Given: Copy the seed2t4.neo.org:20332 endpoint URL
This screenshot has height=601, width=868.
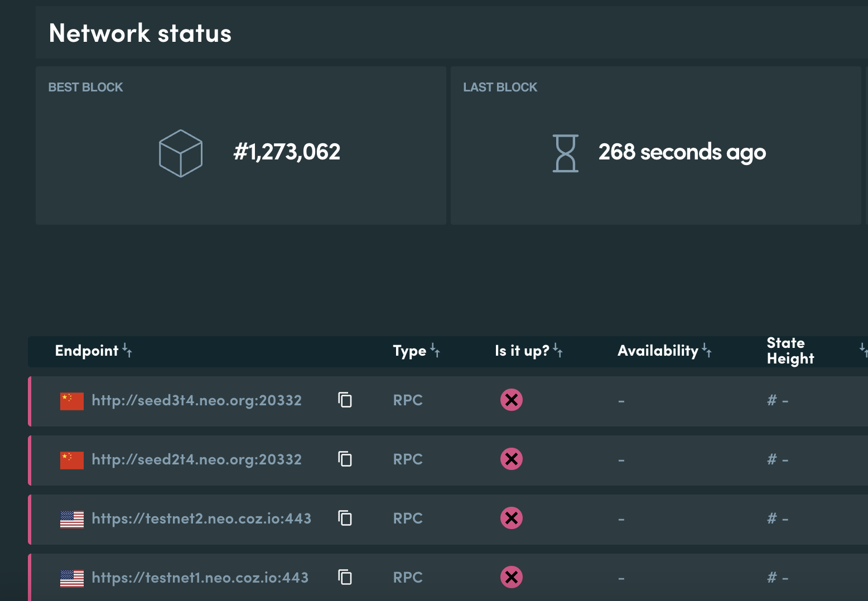Looking at the screenshot, I should pos(345,459).
